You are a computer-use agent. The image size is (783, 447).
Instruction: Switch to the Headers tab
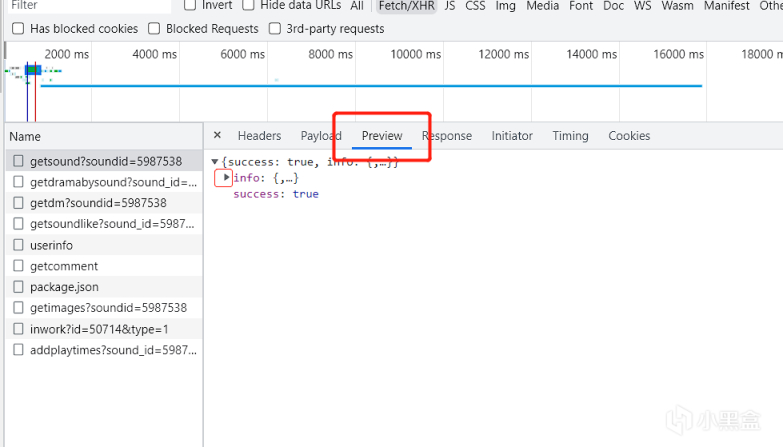coord(259,136)
